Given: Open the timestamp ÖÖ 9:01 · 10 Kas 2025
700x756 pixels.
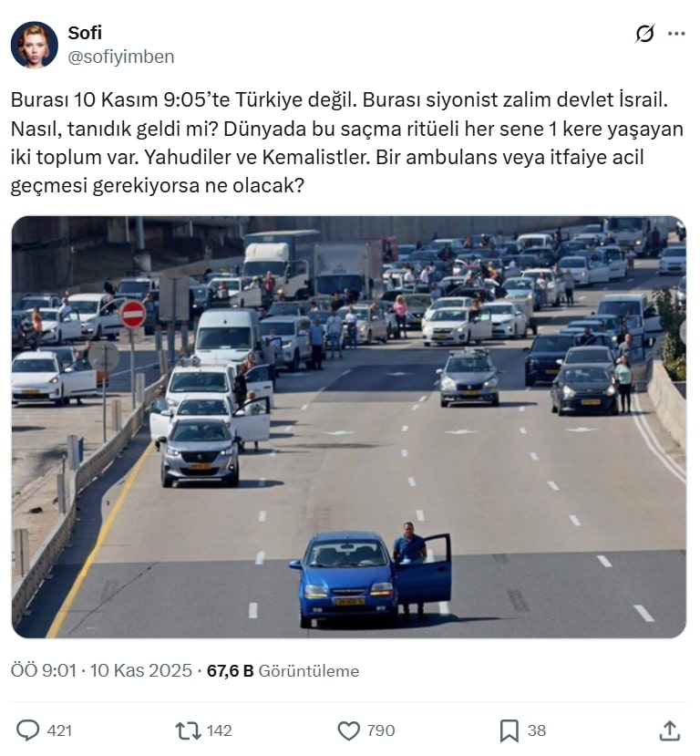Looking at the screenshot, I should click(x=101, y=670).
